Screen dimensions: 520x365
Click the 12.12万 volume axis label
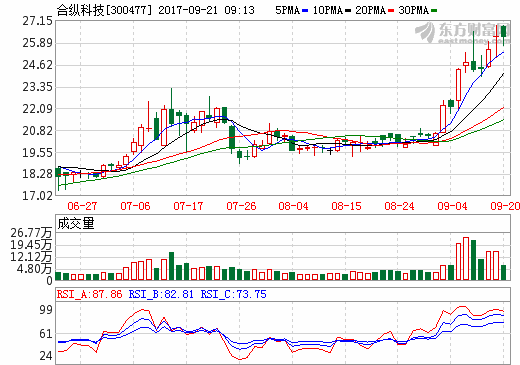pos(31,257)
